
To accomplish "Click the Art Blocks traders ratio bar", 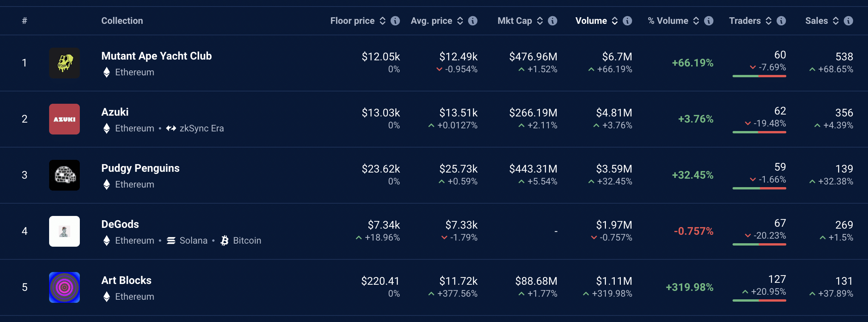I will tap(759, 300).
